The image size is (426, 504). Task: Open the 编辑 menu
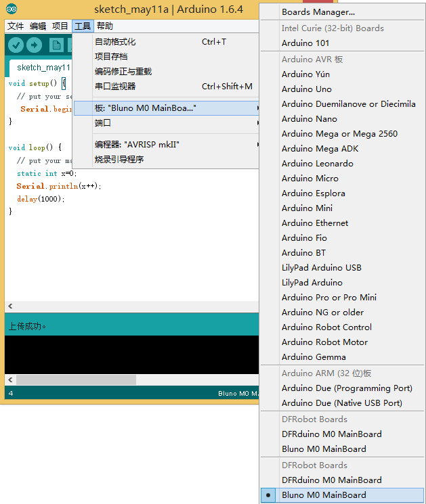point(38,26)
